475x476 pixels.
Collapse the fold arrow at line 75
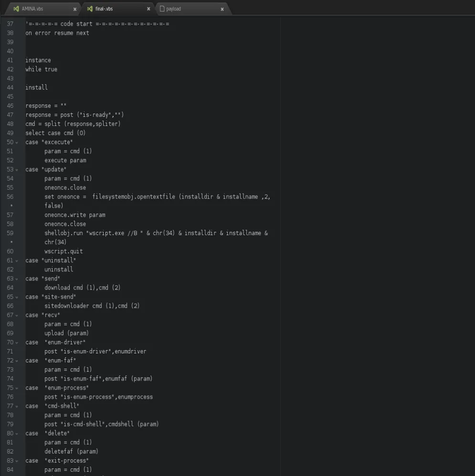click(17, 388)
